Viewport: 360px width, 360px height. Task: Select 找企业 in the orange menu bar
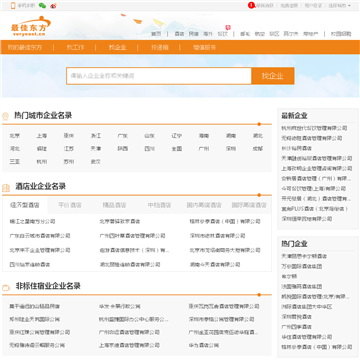click(117, 47)
